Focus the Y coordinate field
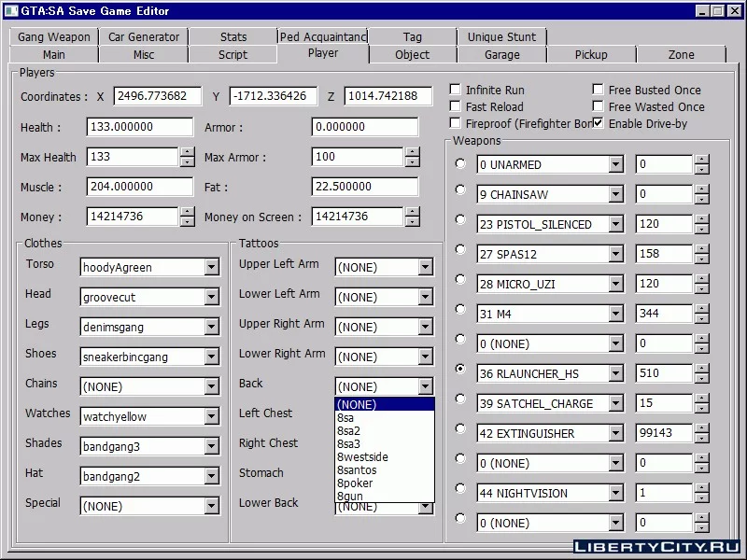 coord(273,96)
